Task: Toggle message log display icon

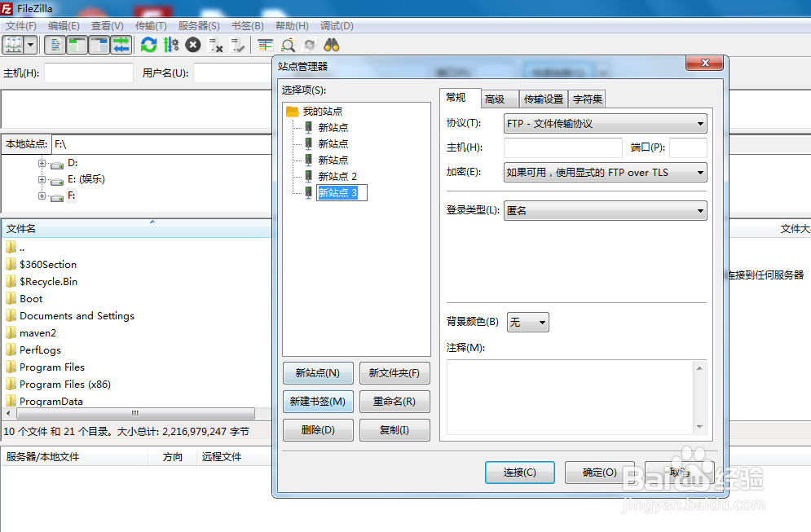Action: coord(55,46)
